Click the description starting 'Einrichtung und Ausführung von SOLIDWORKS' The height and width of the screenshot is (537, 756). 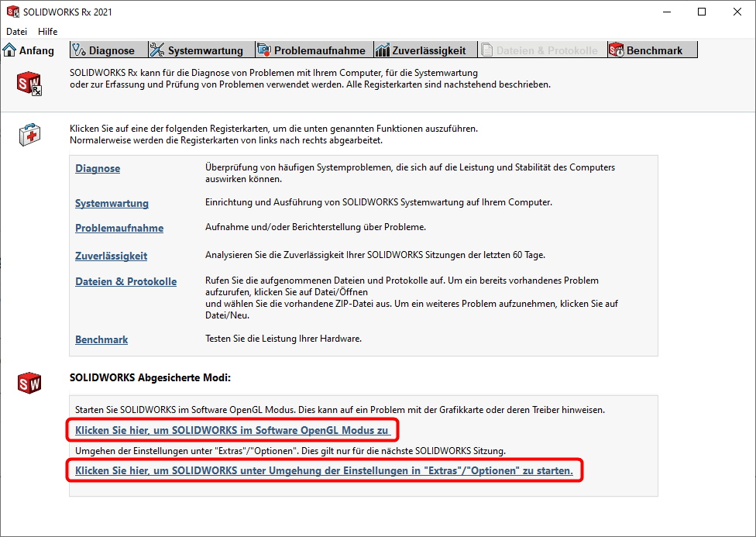379,202
